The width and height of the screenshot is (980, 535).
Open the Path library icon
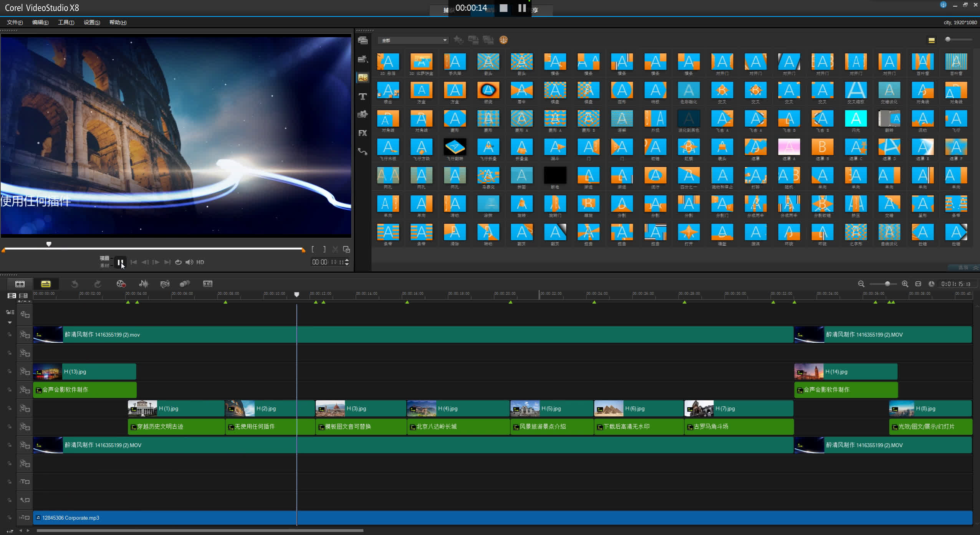(x=363, y=152)
